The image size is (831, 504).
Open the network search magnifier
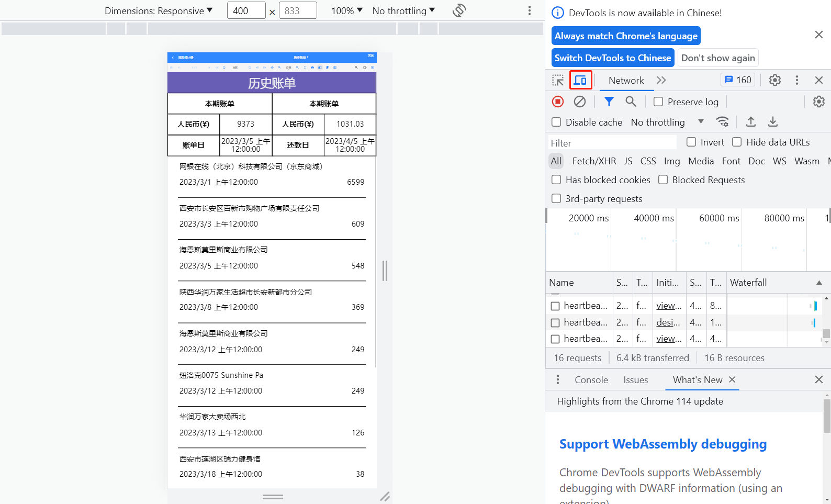(631, 102)
